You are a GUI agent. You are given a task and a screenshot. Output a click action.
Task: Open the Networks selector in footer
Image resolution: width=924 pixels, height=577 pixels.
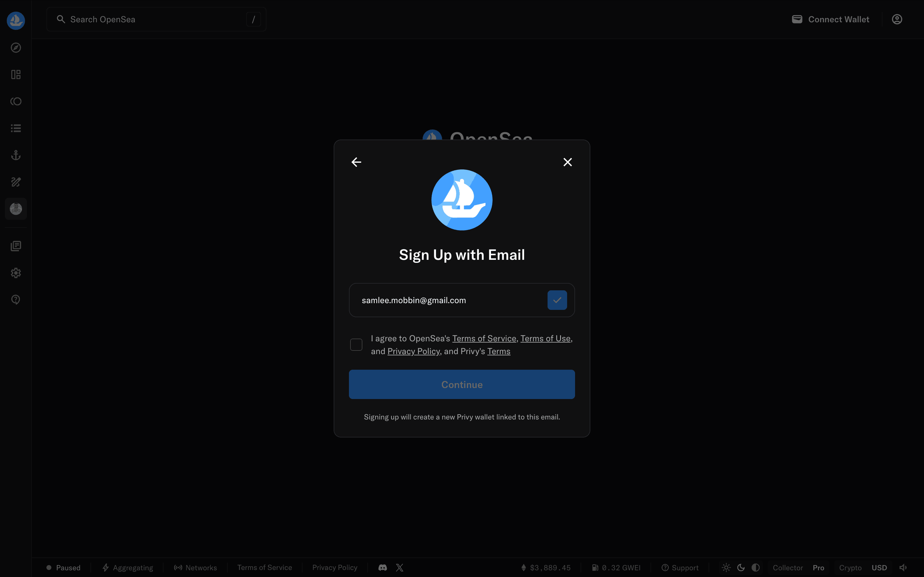[x=196, y=568]
